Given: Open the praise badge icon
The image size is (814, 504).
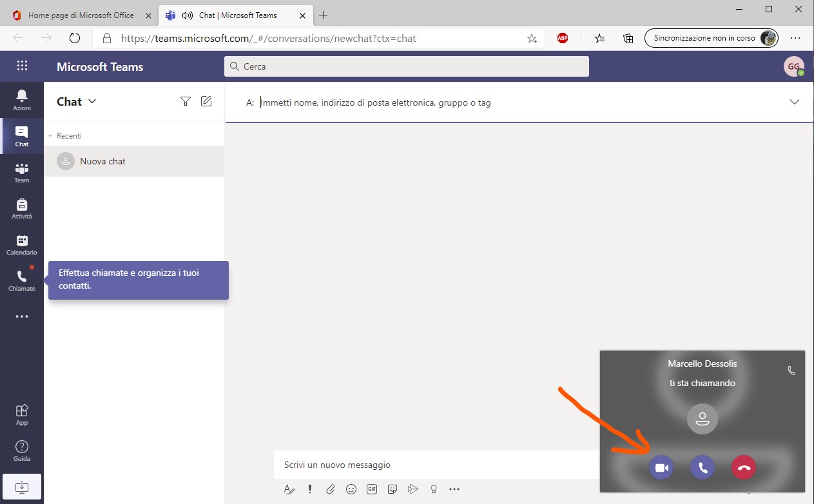Looking at the screenshot, I should (434, 489).
